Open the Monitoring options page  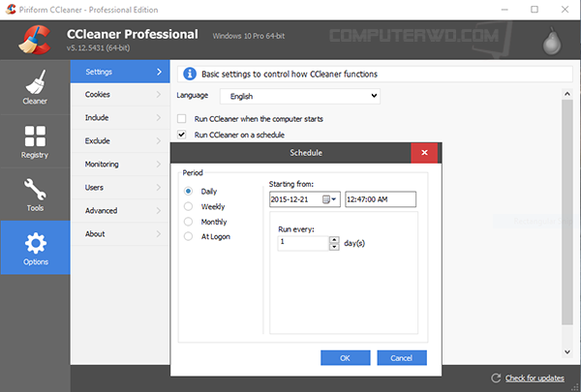[120, 165]
